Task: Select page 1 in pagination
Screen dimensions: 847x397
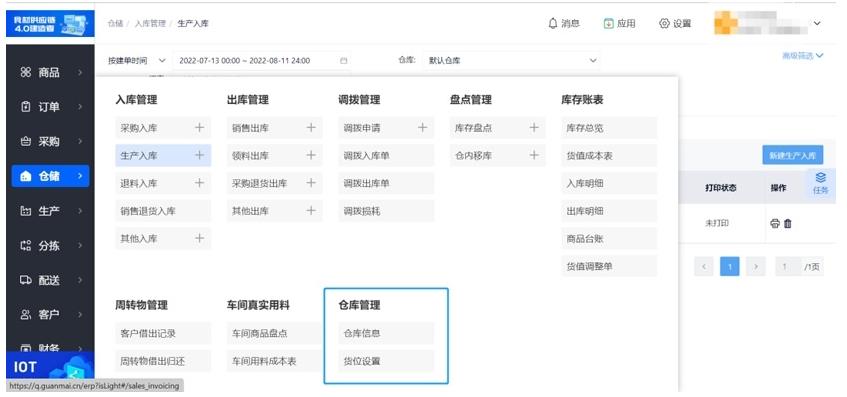Action: 730,266
